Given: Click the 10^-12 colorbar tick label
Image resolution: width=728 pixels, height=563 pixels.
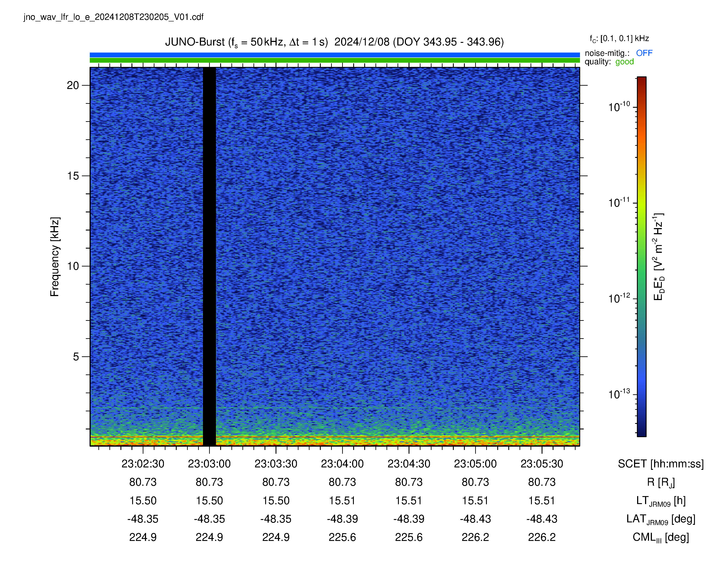Looking at the screenshot, I should (619, 298).
